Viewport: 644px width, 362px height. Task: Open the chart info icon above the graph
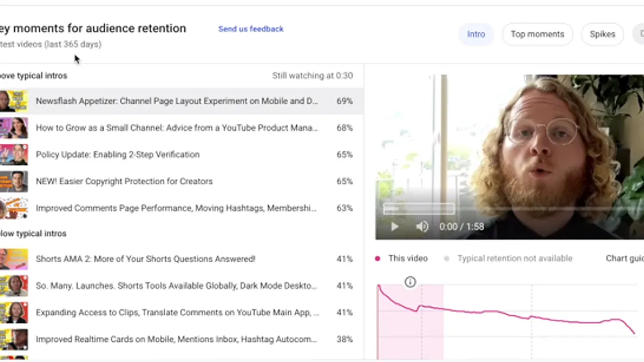point(410,282)
